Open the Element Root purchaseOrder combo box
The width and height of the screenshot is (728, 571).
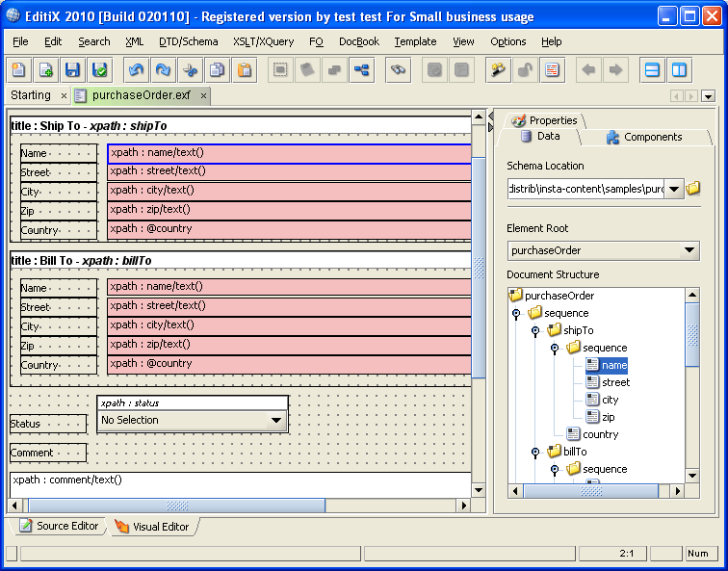click(604, 250)
